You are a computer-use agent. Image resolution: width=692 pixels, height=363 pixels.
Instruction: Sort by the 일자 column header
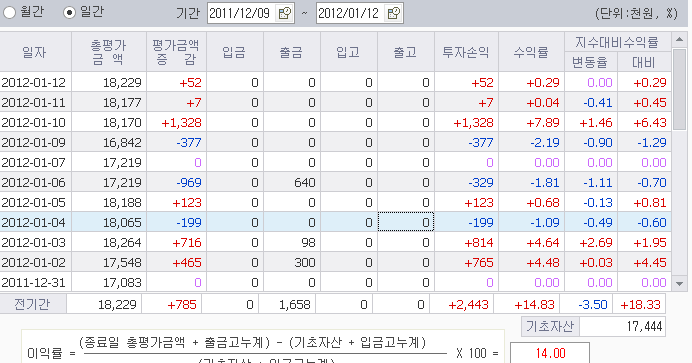(35, 52)
